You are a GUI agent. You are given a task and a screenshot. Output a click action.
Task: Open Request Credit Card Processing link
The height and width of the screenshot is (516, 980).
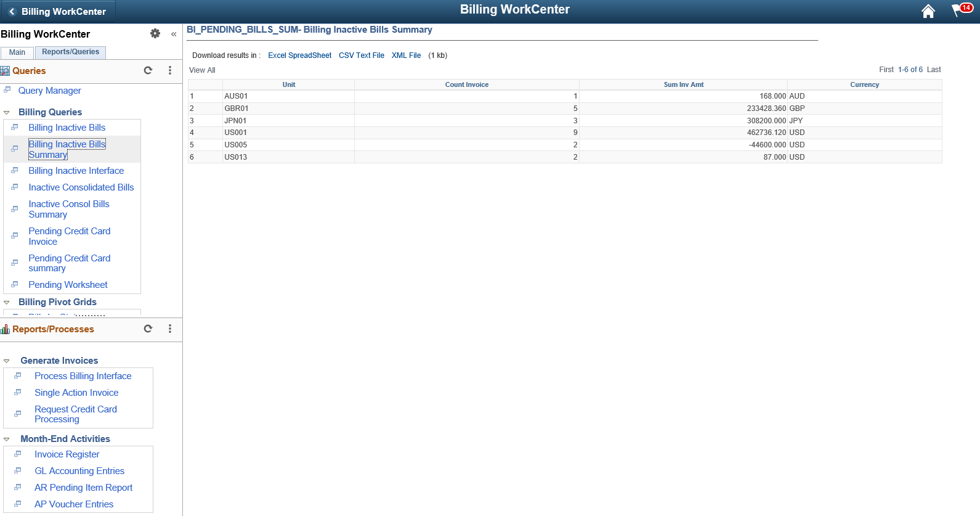[x=76, y=414]
